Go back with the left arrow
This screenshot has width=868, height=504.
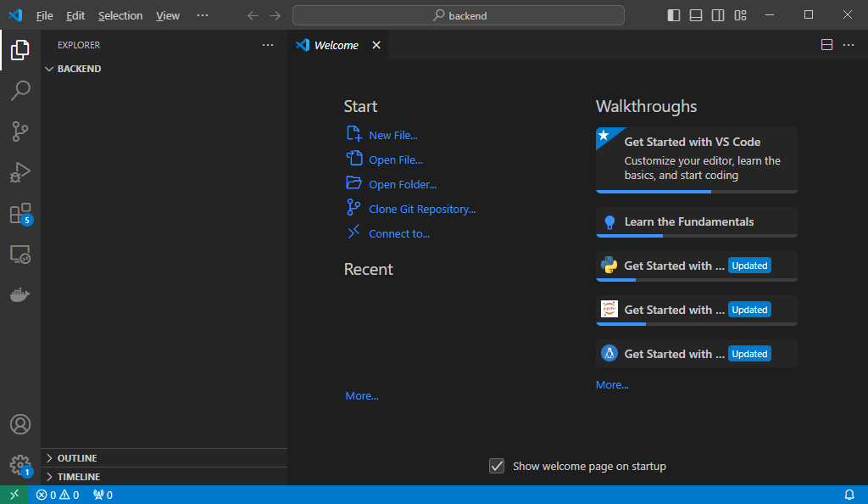pyautogui.click(x=253, y=15)
